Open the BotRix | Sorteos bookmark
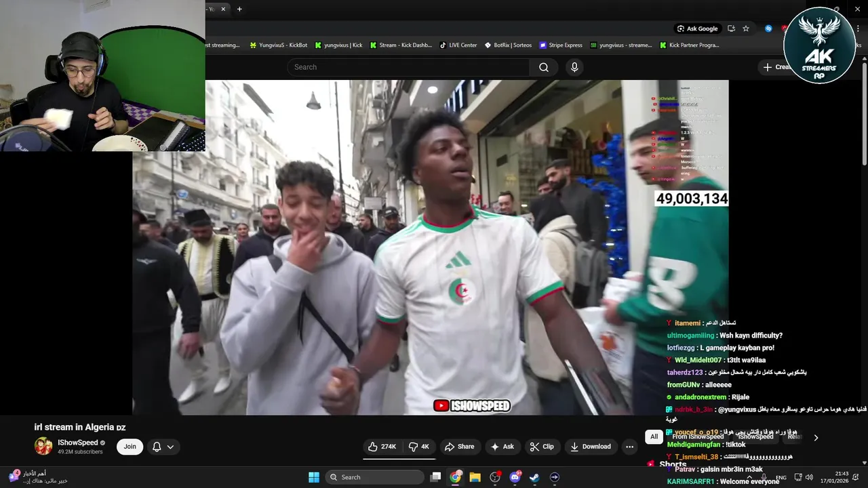This screenshot has height=488, width=868. coord(508,45)
